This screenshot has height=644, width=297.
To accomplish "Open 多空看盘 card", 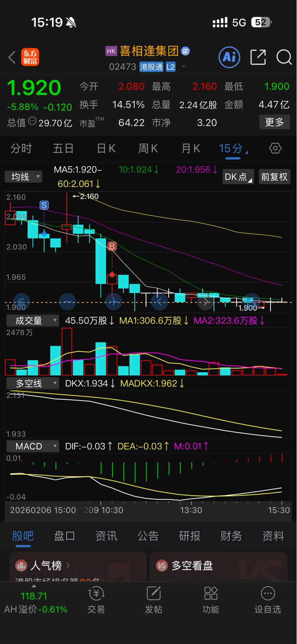I will point(219,567).
